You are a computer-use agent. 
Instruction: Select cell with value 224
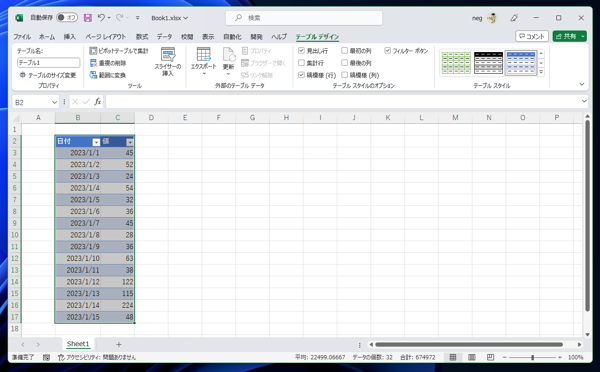(117, 305)
